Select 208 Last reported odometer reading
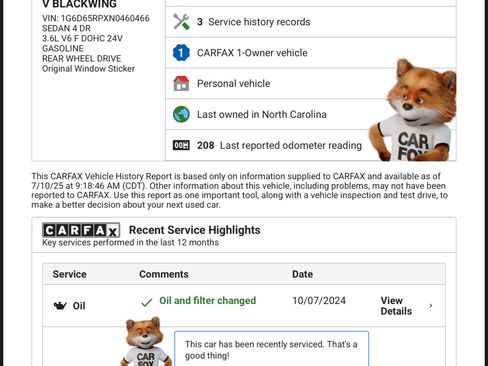This screenshot has height=366, width=488. point(279,145)
